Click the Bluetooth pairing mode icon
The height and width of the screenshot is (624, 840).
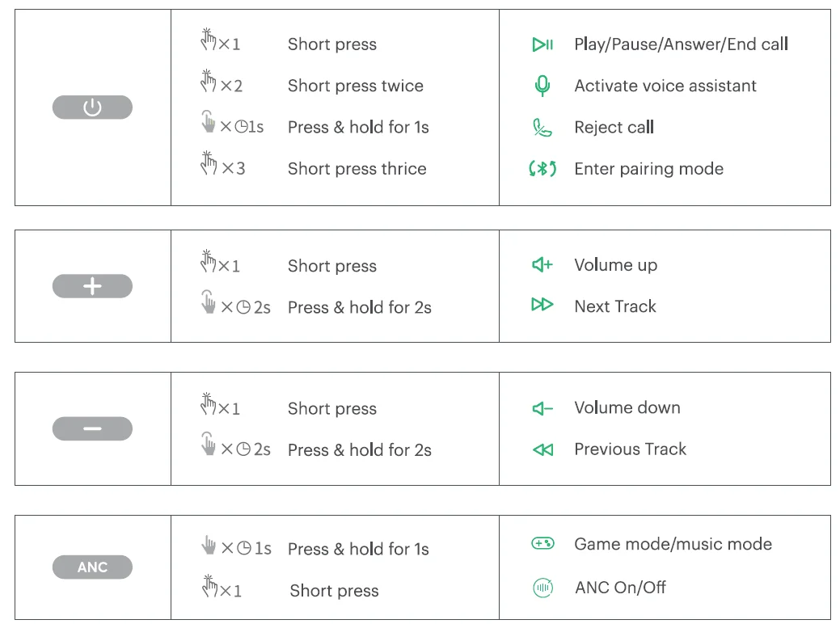coord(542,169)
